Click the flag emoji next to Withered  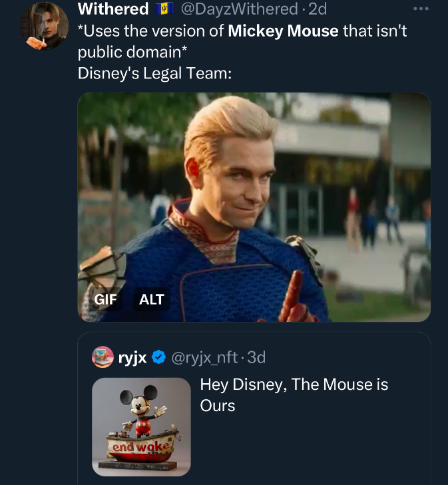[x=164, y=9]
